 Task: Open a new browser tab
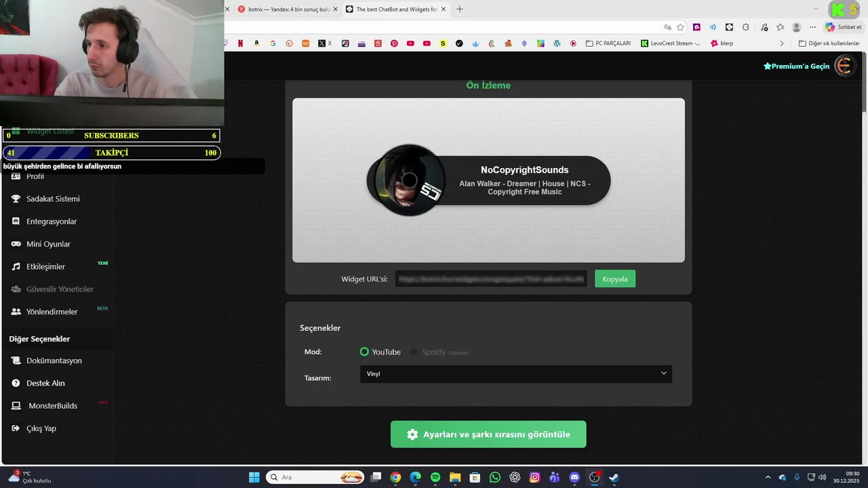point(460,9)
